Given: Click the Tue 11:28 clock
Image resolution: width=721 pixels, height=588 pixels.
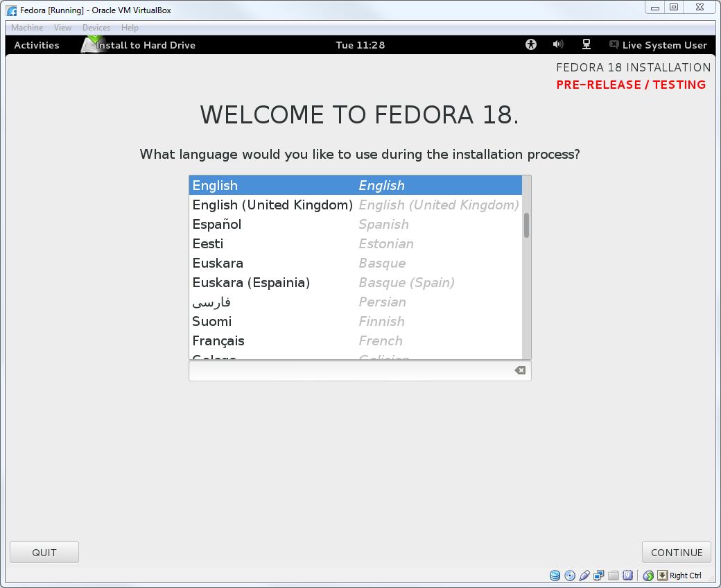Looking at the screenshot, I should pos(360,45).
